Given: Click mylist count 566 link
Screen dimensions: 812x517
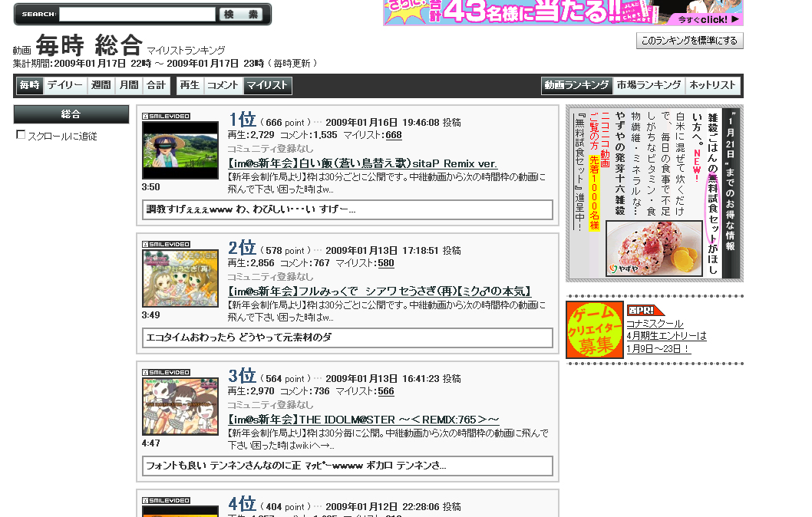Looking at the screenshot, I should click(x=386, y=391).
